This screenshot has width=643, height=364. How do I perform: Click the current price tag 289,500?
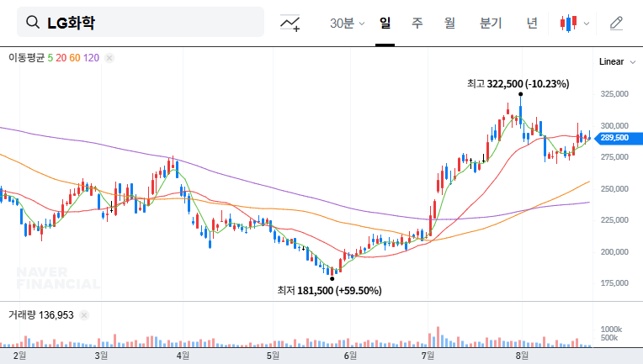tap(618, 138)
